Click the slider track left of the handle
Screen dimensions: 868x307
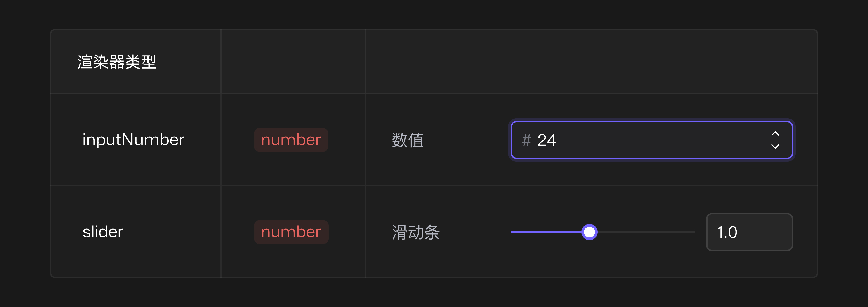coord(546,232)
